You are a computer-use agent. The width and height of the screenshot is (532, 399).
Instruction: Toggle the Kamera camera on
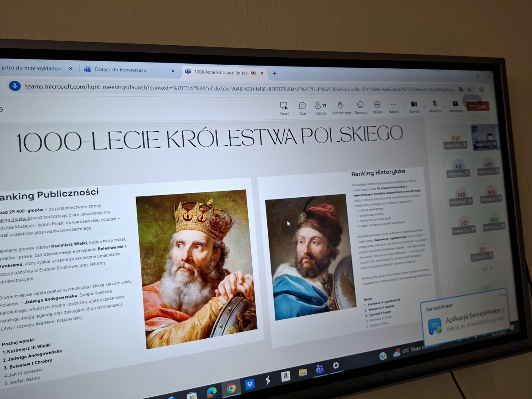(414, 104)
